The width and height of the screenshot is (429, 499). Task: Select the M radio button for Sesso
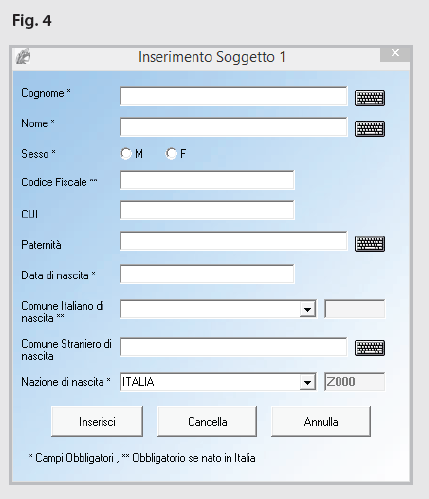point(126,154)
